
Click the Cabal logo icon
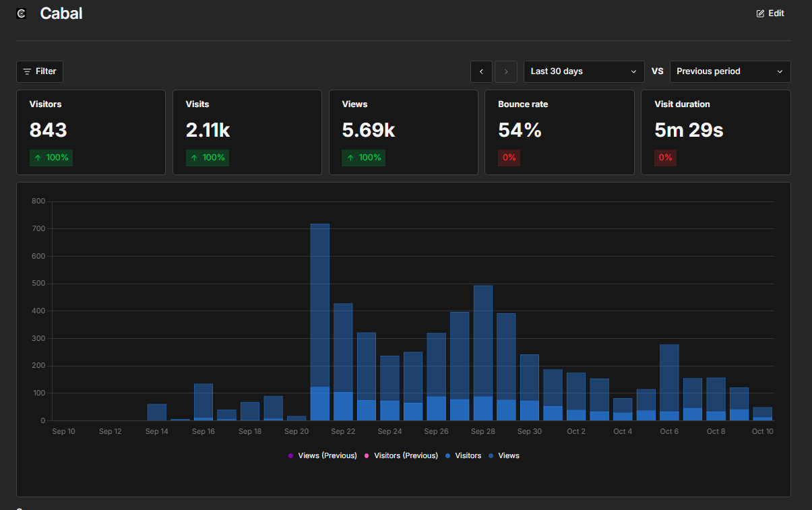click(21, 13)
